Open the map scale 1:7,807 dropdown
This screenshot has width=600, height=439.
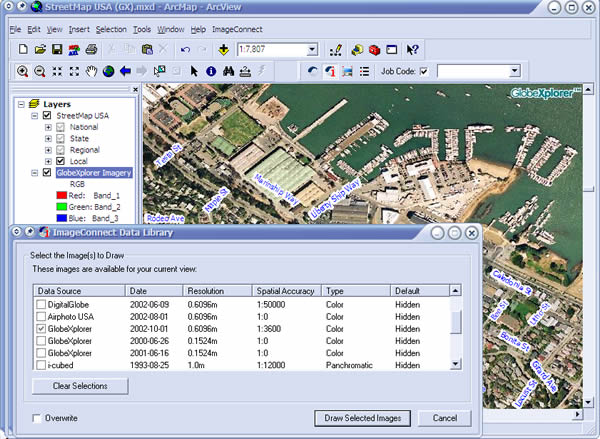point(312,49)
